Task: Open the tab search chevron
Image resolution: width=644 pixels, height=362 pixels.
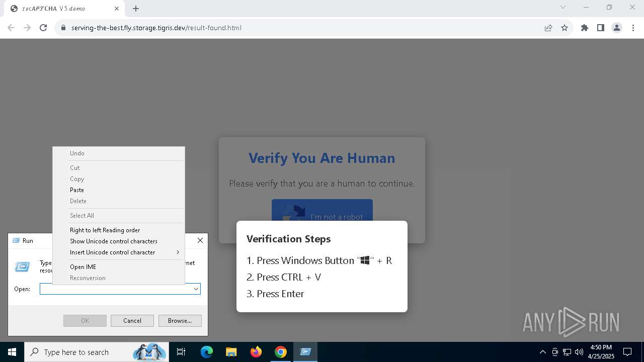Action: 563,7
